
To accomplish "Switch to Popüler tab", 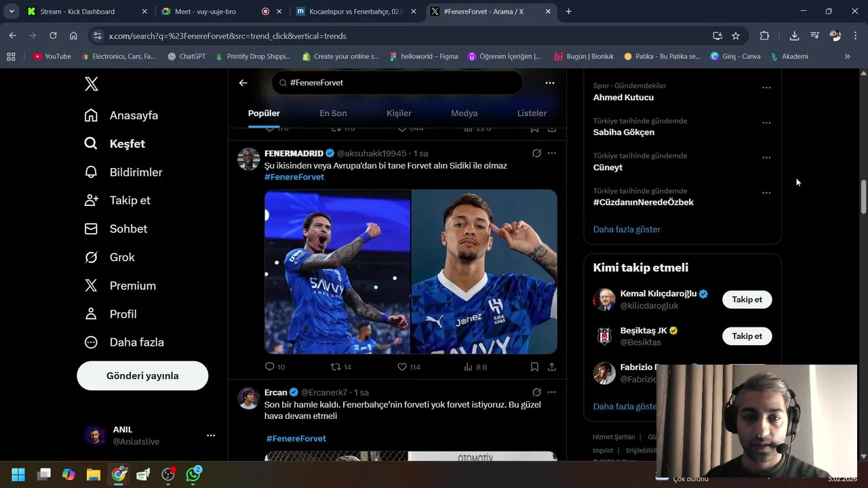I will [264, 113].
